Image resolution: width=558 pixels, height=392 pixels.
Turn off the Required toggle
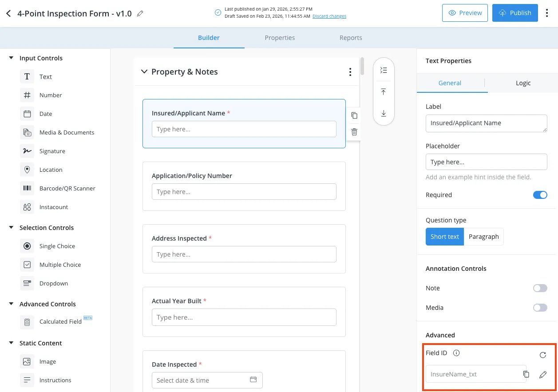tap(540, 195)
